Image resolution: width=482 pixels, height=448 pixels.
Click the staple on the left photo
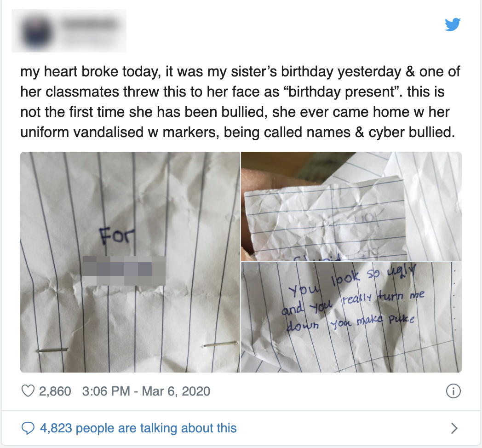click(53, 350)
